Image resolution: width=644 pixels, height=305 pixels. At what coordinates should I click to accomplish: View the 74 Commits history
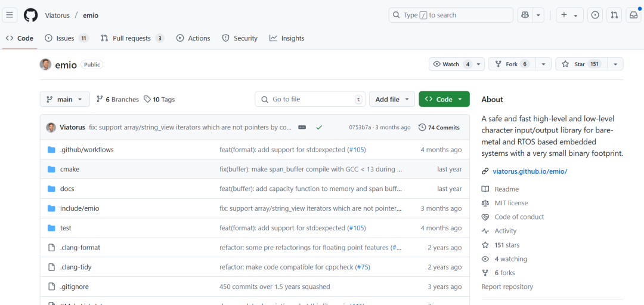(439, 127)
